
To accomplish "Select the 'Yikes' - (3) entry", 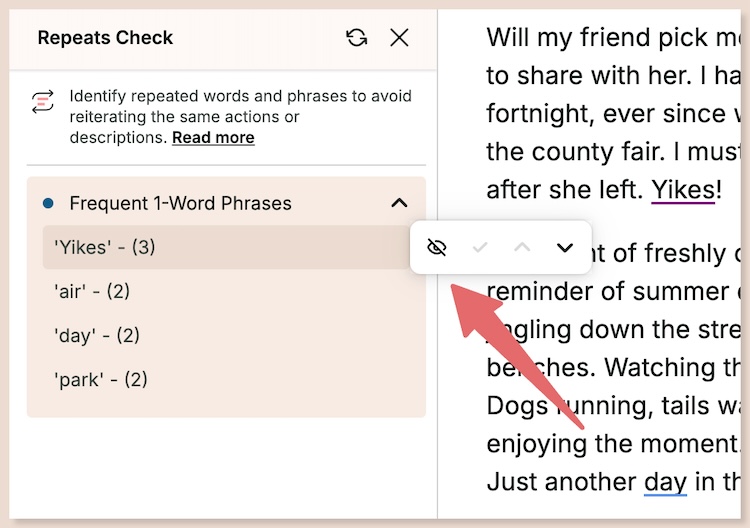I will [105, 247].
